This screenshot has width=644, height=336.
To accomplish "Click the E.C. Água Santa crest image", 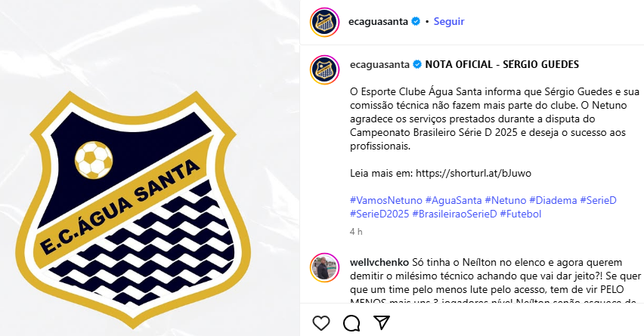I will [133, 209].
